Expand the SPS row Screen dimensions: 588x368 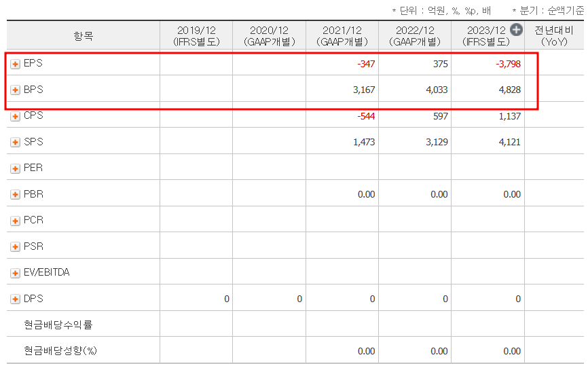15,142
